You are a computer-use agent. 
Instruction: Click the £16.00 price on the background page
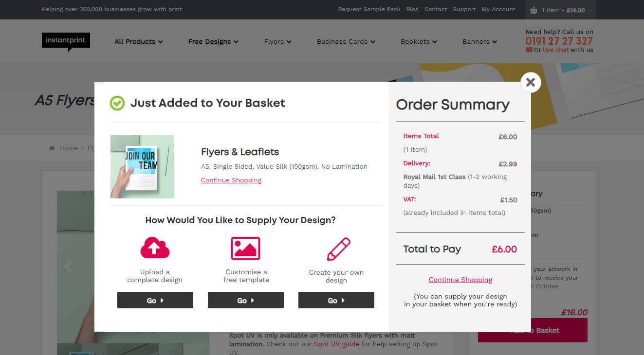pos(574,313)
